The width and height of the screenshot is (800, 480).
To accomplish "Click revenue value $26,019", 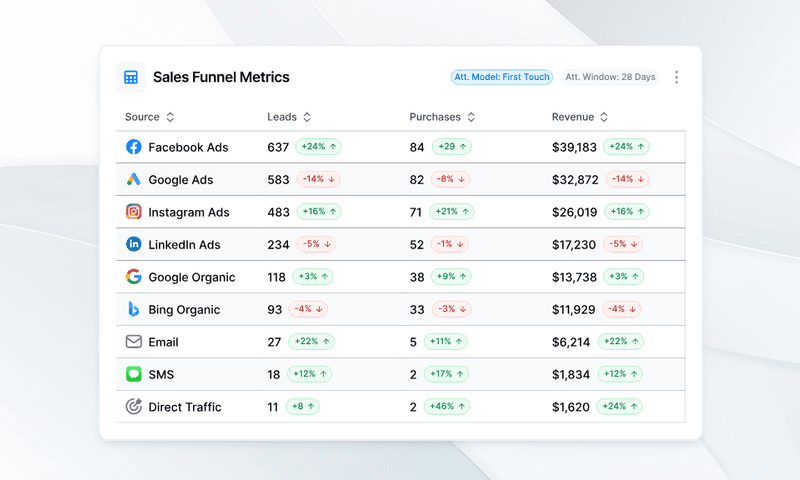I will tap(574, 213).
